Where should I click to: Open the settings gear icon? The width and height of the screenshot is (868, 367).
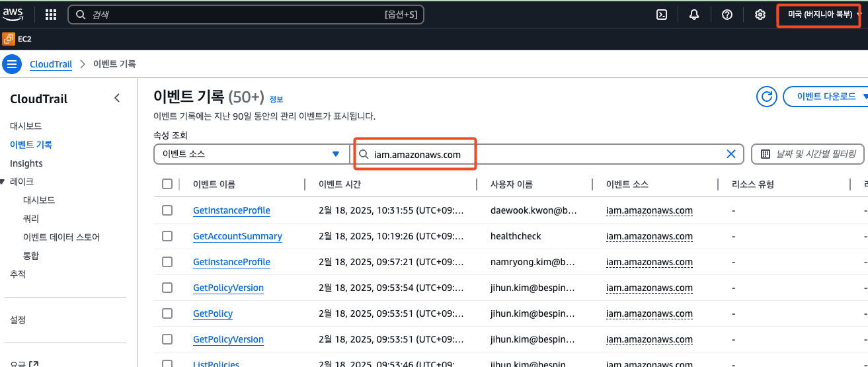click(x=760, y=15)
